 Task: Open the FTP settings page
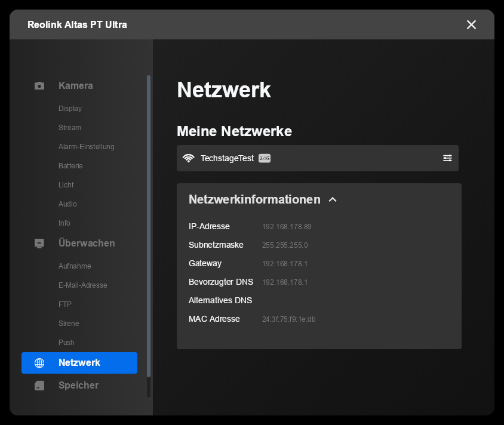(x=65, y=304)
